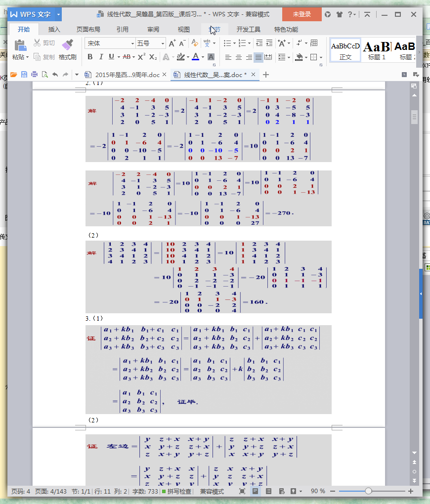The width and height of the screenshot is (430, 504).
Task: Align text right
Action: point(249,57)
